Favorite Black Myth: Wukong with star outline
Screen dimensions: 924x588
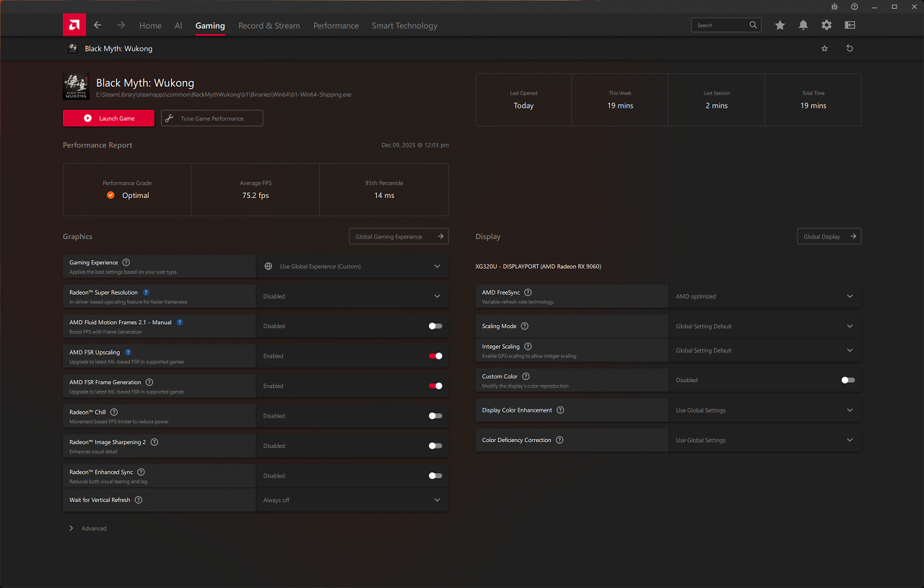point(824,48)
